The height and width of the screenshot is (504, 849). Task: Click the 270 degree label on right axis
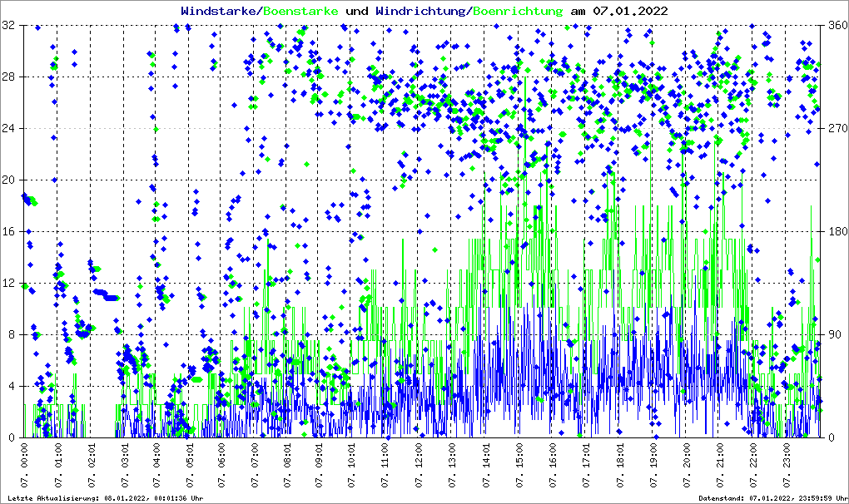click(x=835, y=129)
